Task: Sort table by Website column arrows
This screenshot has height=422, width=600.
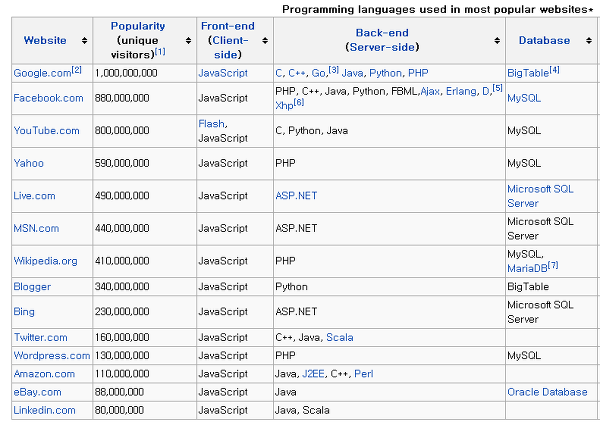Action: click(85, 41)
